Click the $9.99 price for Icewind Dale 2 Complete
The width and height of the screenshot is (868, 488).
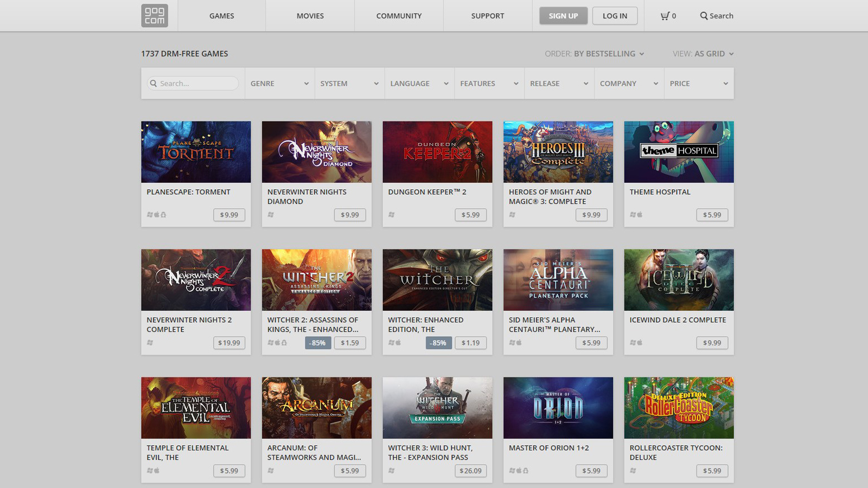712,343
